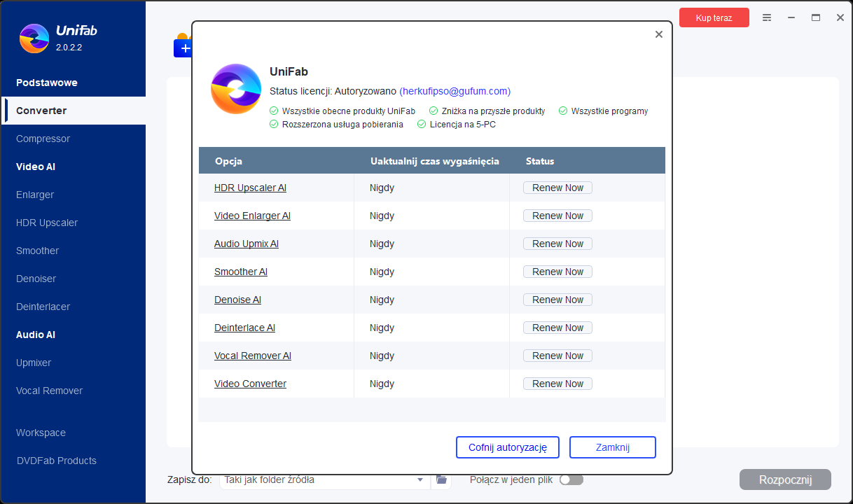Click the check icon beside Rozszerzona usługa pobierania
Image resolution: width=853 pixels, height=504 pixels.
[274, 125]
